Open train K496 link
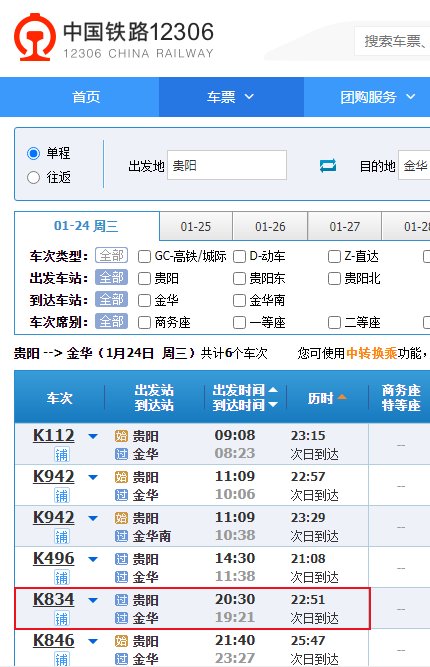 pyautogui.click(x=54, y=558)
